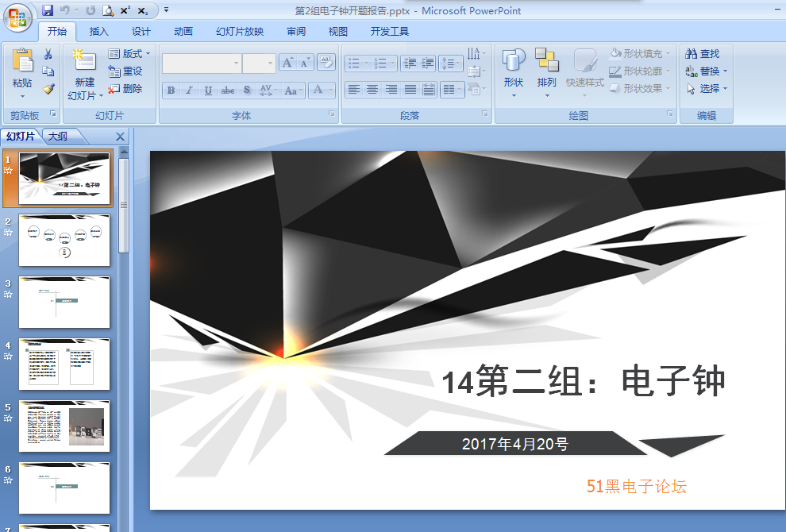Switch to the 动画 ribbon tab
The image size is (786, 532).
(x=183, y=32)
